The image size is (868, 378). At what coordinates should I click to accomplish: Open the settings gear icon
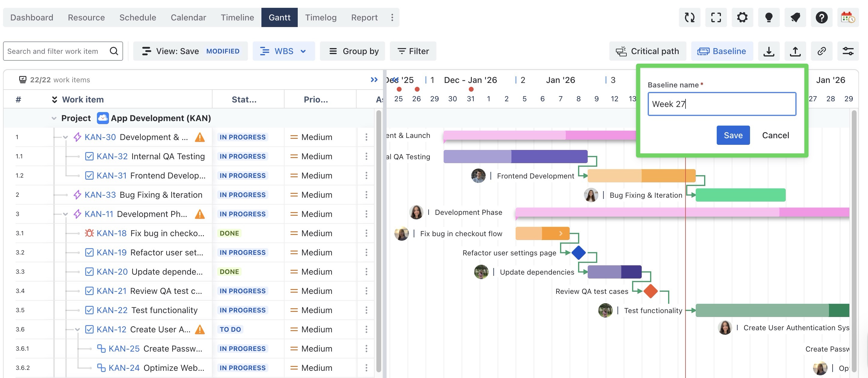point(742,17)
